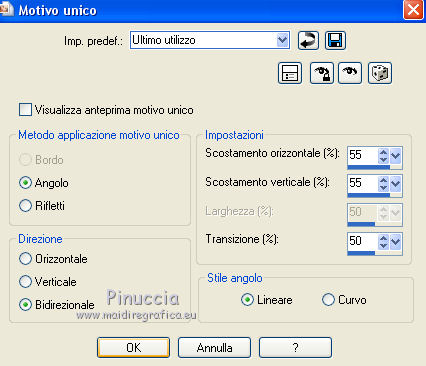Expand Scostamento verticale value dropdown arrow
The height and width of the screenshot is (366, 426).
click(395, 184)
